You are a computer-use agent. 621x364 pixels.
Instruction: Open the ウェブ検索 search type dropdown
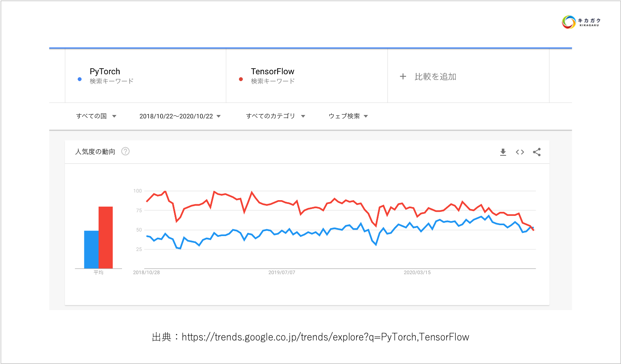(x=348, y=116)
